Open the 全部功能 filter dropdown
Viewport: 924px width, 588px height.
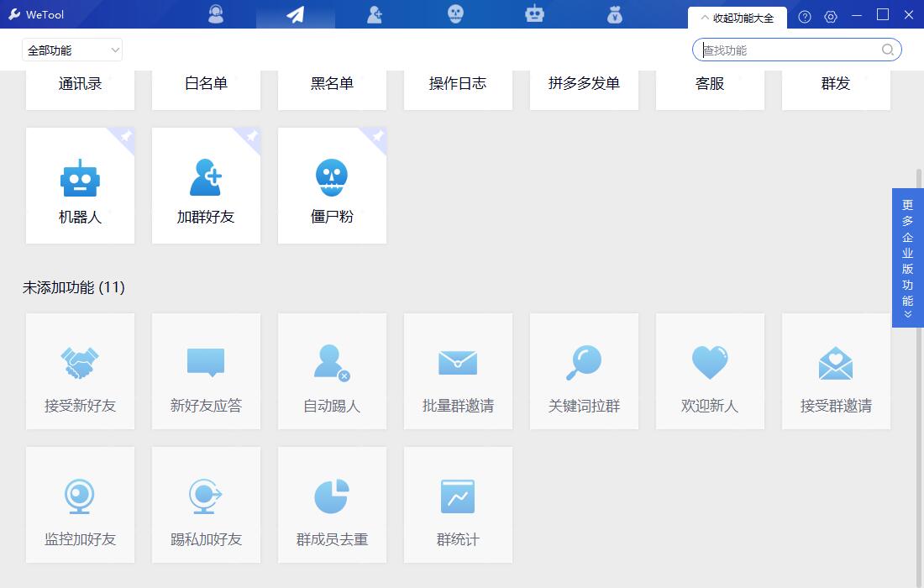pyautogui.click(x=72, y=50)
